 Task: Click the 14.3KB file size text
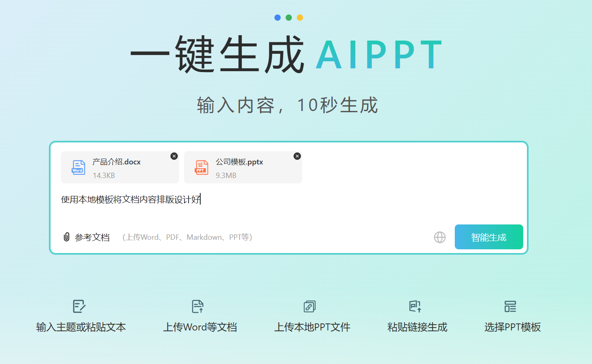[104, 176]
